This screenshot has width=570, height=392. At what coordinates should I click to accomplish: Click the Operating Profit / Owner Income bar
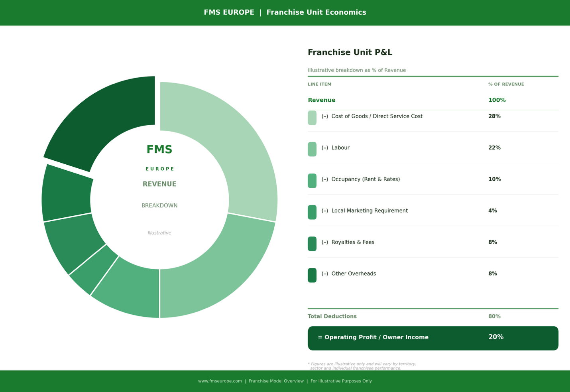[x=433, y=338]
